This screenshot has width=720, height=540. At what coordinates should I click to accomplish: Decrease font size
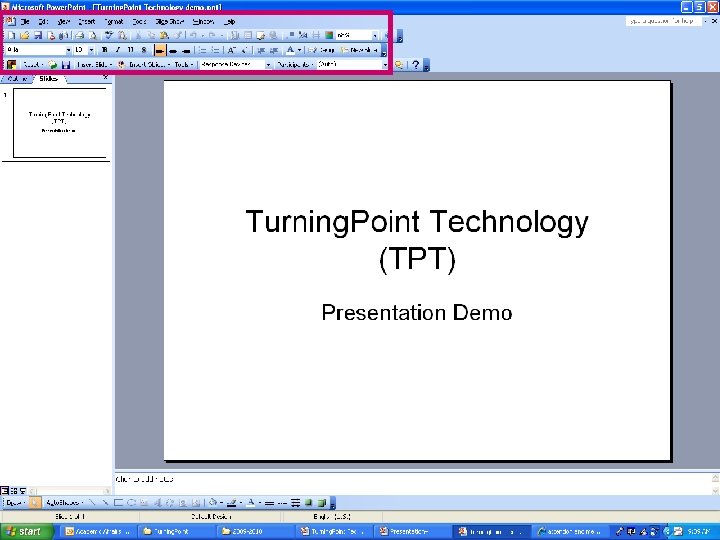coord(245,50)
